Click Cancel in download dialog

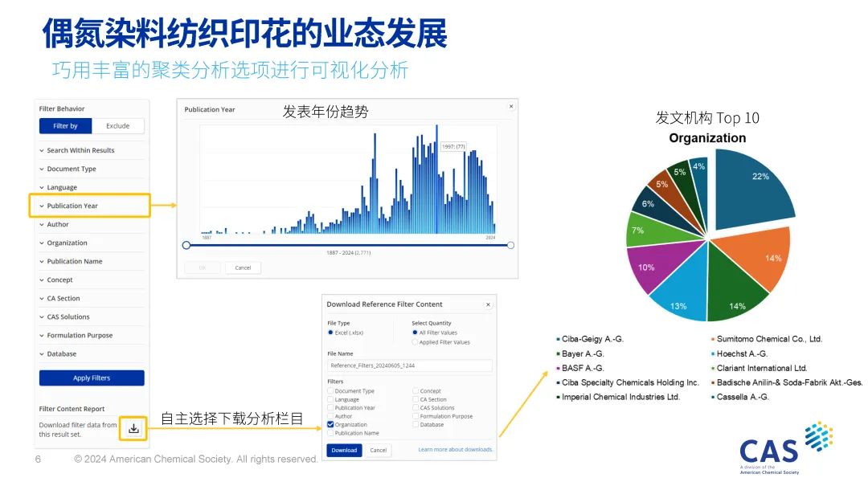[x=379, y=450]
